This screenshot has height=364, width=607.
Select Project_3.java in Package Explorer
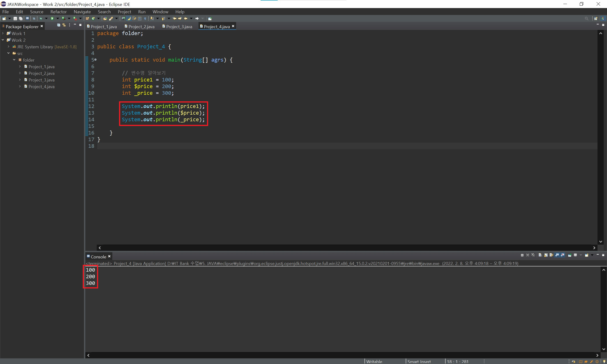41,80
